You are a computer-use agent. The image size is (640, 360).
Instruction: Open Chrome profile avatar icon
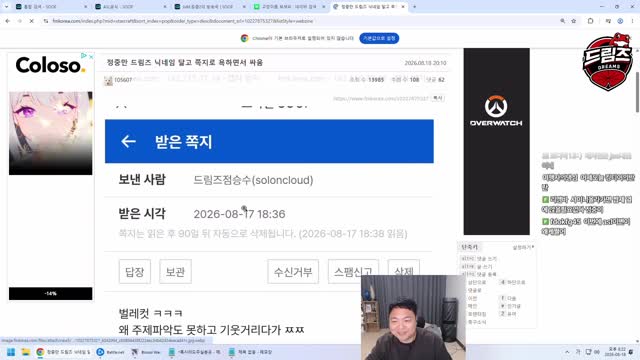tap(620, 21)
